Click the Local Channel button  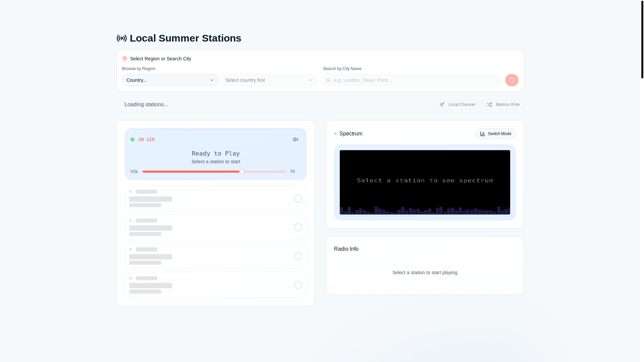457,105
